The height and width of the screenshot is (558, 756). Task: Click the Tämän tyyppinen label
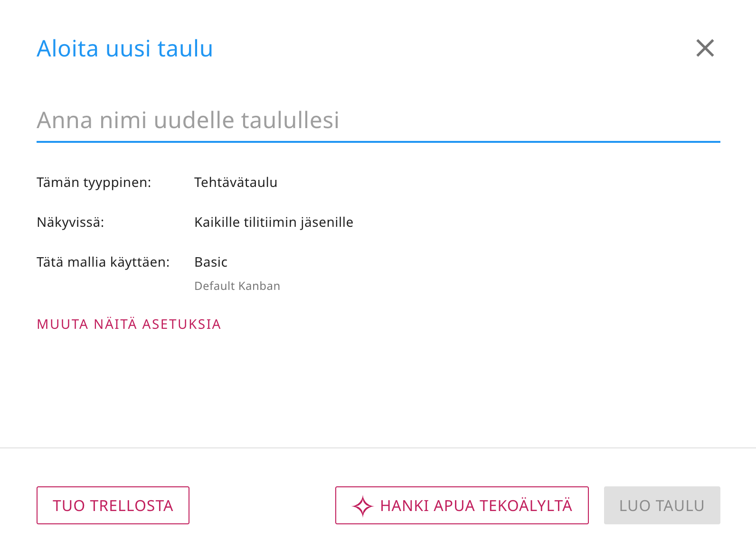[x=94, y=182]
